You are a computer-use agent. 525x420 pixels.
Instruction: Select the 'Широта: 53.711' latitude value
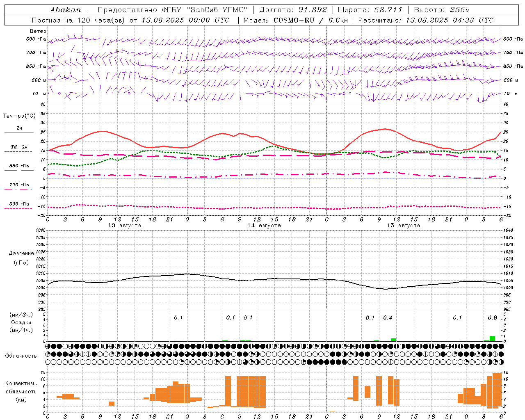point(370,10)
